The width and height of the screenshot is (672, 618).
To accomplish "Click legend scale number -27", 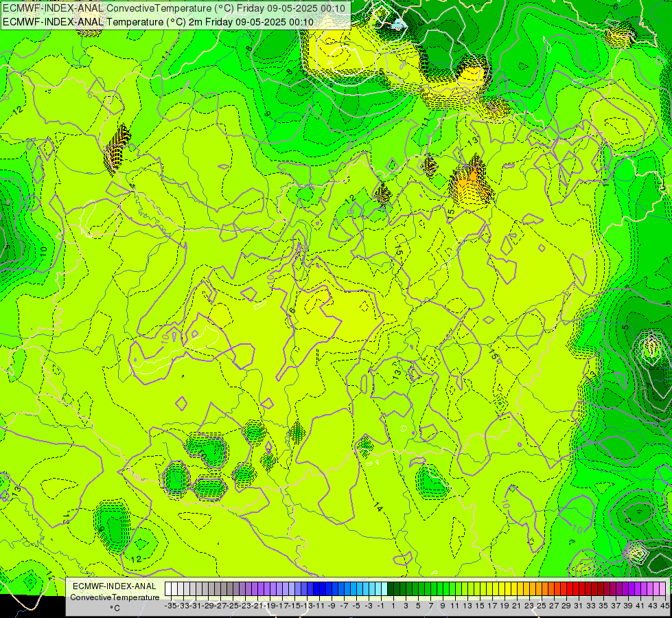I will click(x=221, y=606).
